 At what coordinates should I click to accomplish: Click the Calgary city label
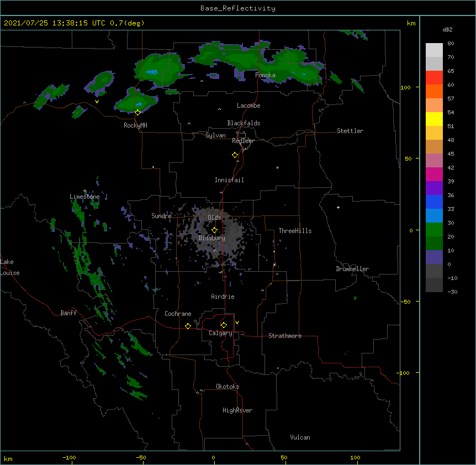click(220, 333)
